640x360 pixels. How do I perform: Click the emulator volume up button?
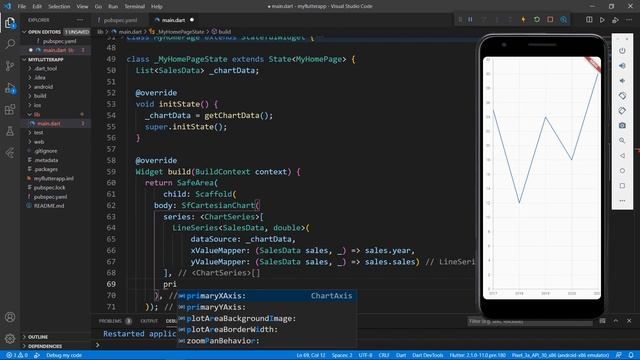click(622, 66)
